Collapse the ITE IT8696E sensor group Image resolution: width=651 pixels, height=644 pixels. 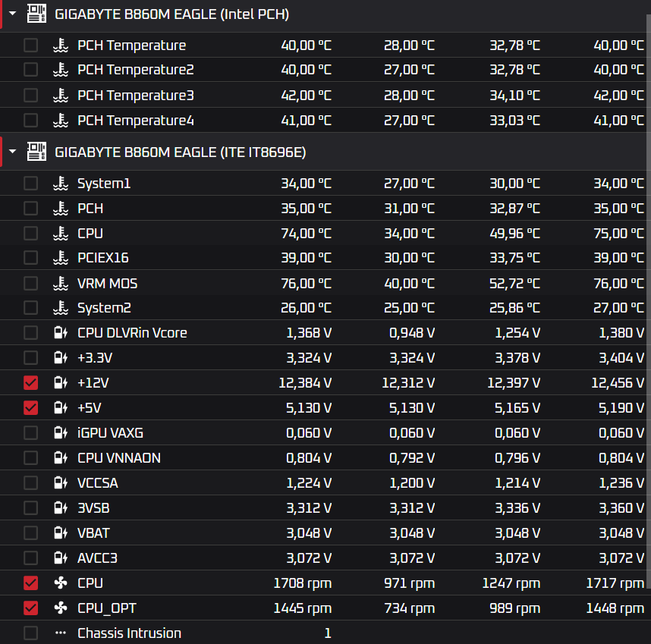13,152
